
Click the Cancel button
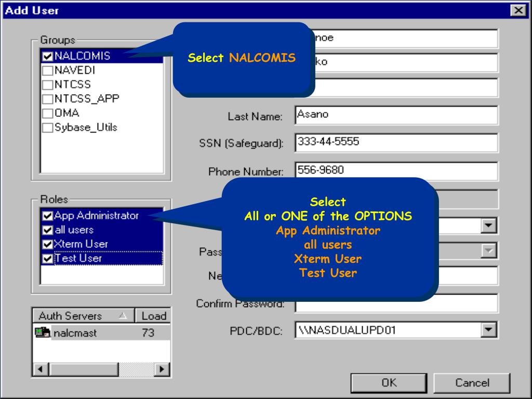coord(472,383)
